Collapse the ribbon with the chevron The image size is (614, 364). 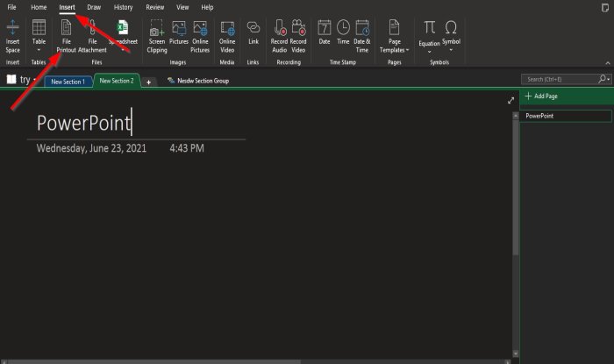[x=608, y=62]
